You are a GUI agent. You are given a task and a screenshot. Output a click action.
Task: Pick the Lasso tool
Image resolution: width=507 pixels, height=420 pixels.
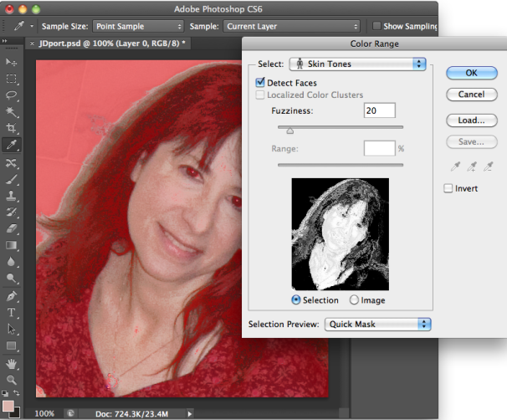(x=12, y=95)
